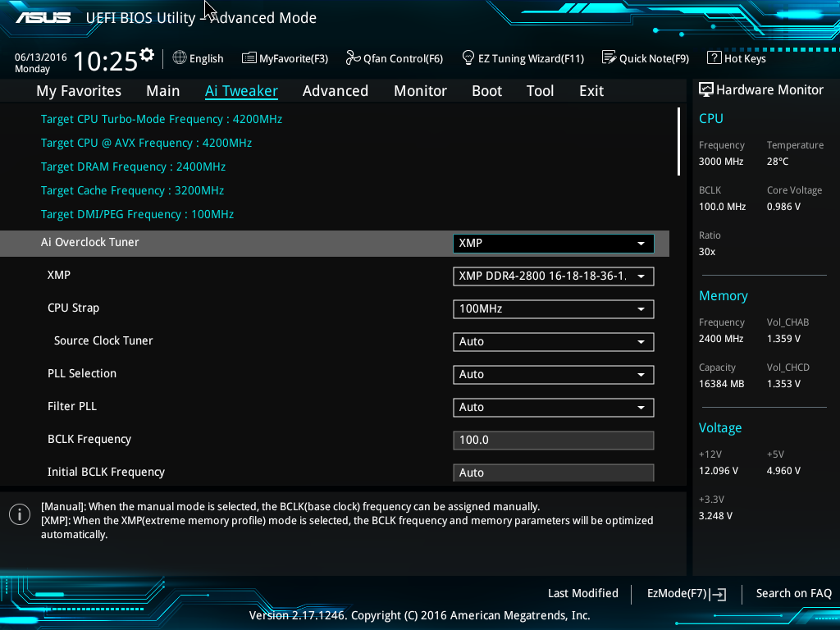Click Target CPU Turbo-Mode Frequency line
Image resolution: width=840 pixels, height=630 pixels.
(x=162, y=120)
